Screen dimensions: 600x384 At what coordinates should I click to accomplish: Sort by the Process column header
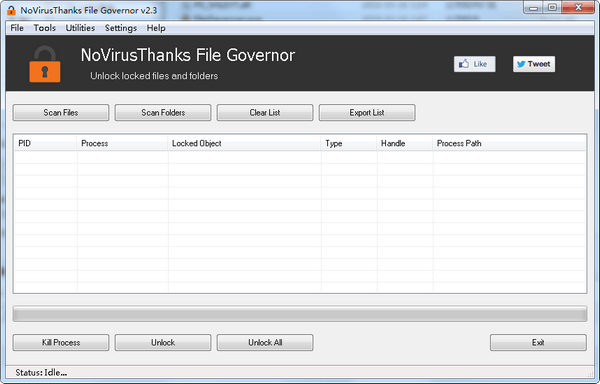[x=122, y=143]
